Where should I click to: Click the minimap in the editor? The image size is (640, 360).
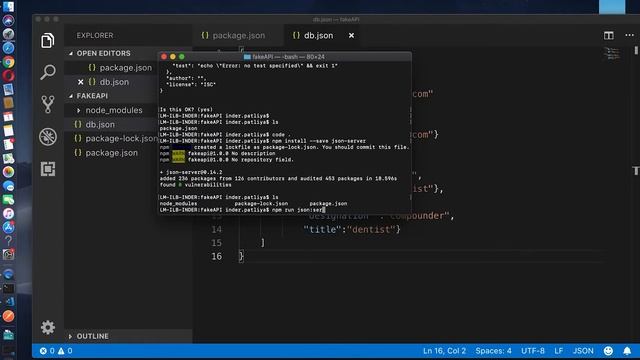click(x=612, y=53)
